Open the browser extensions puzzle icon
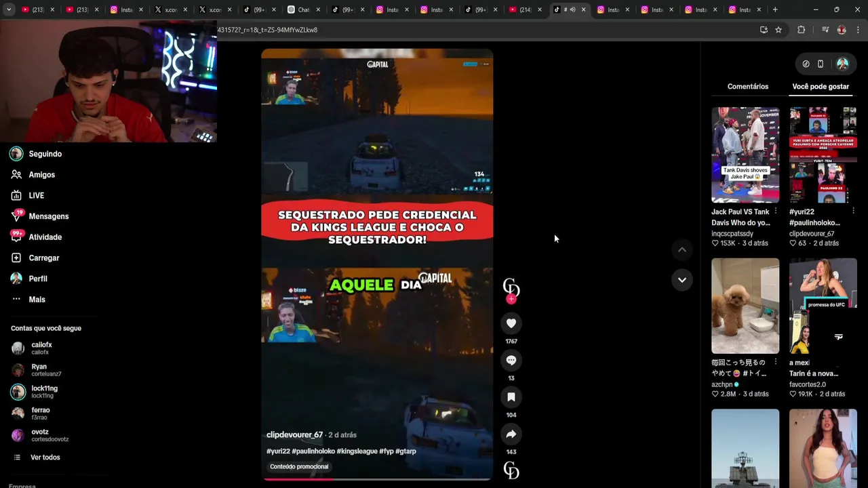 click(x=801, y=30)
